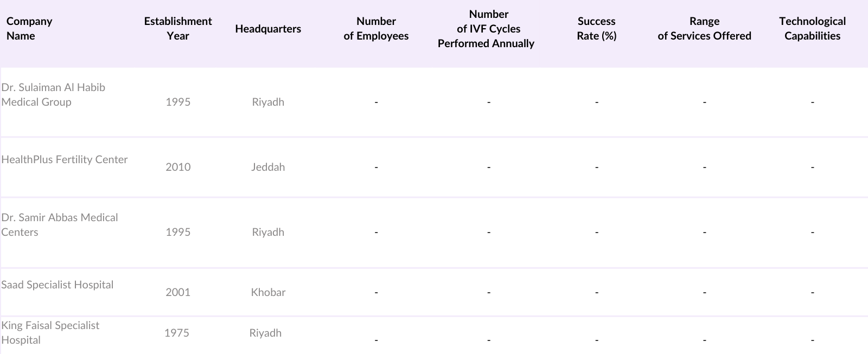Click the Range of Services Offered header

(x=704, y=29)
